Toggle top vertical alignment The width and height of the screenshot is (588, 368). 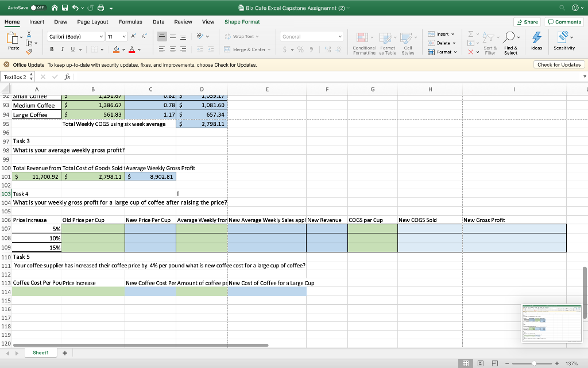pos(162,36)
